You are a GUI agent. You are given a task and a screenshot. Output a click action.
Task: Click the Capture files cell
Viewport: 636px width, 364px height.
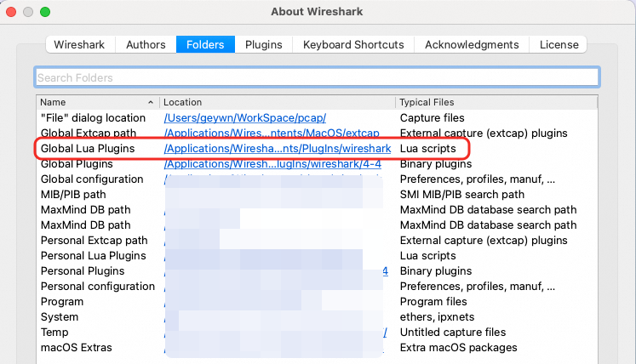(432, 118)
